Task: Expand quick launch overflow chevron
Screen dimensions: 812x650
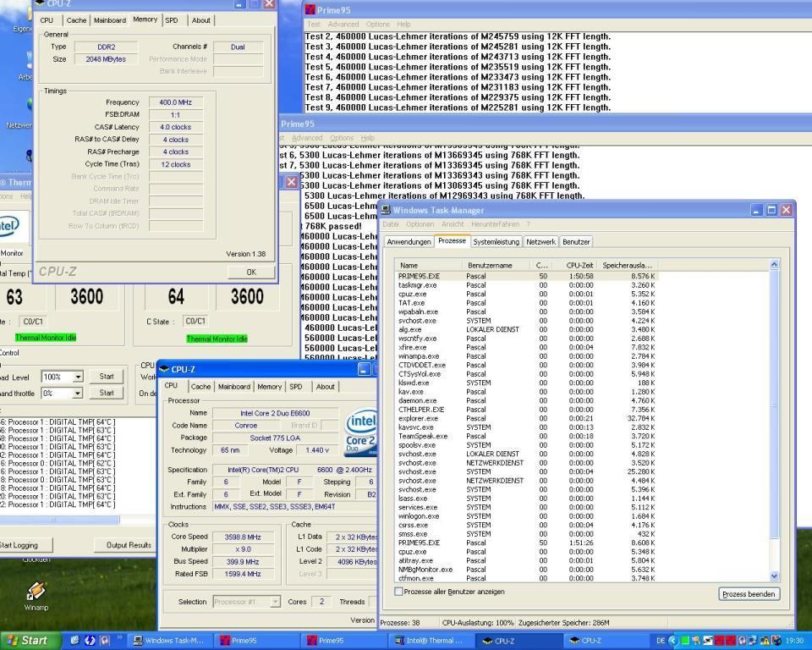Action: click(x=119, y=638)
